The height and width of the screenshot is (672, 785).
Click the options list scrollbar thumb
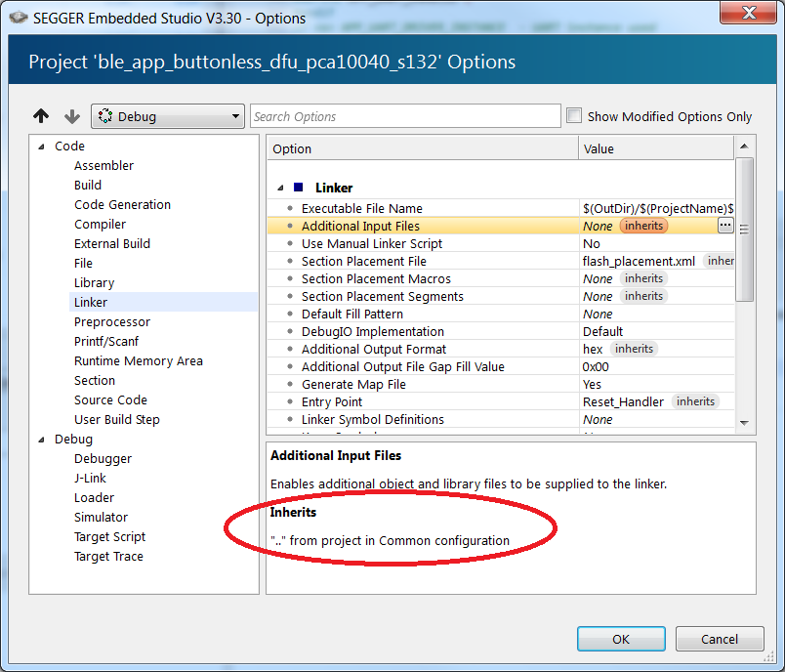coord(744,230)
